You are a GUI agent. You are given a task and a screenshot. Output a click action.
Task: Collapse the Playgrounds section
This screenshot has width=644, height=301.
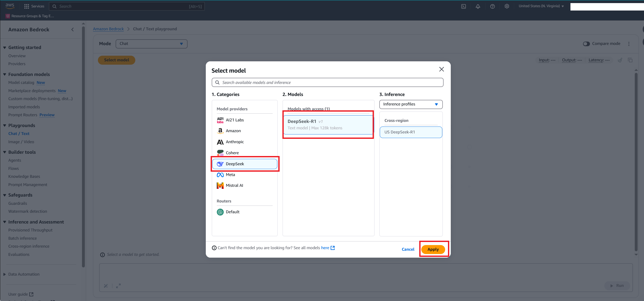click(5, 125)
